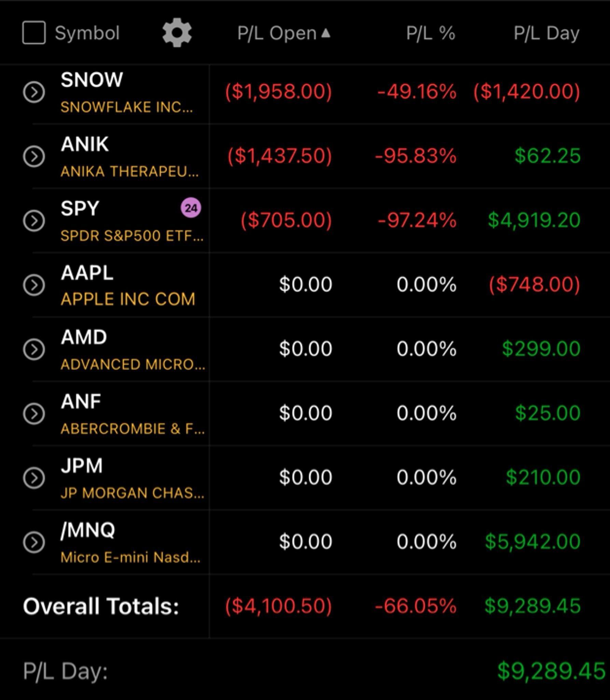Tap the JPM circle arrow icon

click(34, 477)
